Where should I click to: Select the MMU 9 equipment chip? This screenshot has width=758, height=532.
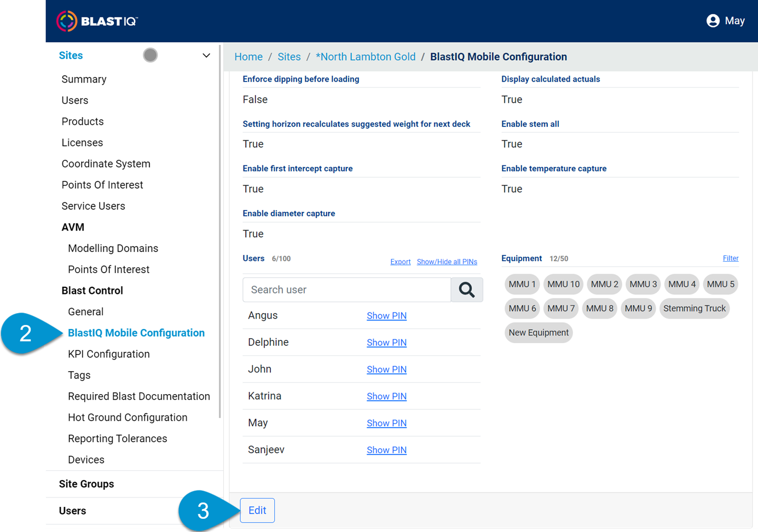point(638,308)
